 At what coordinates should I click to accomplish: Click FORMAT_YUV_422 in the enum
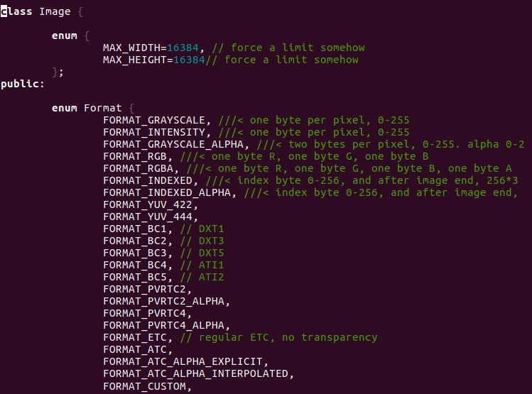[148, 204]
